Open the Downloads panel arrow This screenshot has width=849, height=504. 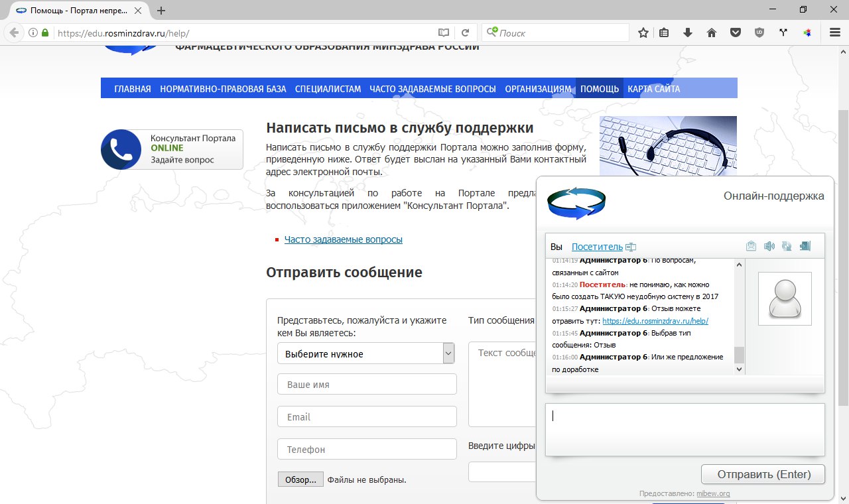(x=688, y=32)
